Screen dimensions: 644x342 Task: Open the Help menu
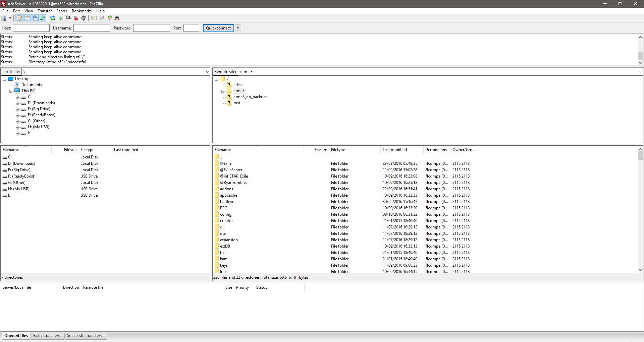(x=100, y=11)
